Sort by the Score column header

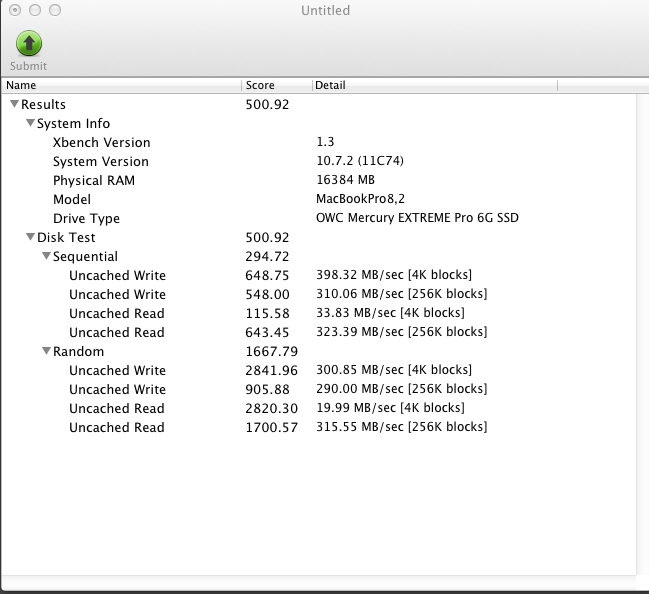277,85
